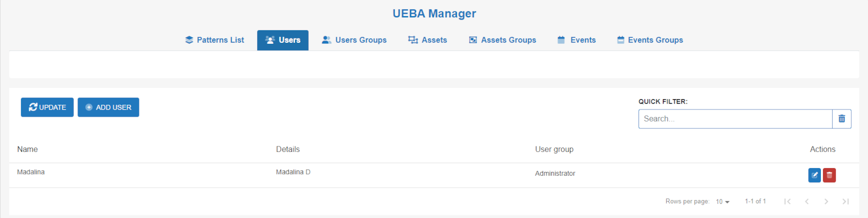Edit the Madalina user with the pencil icon
The width and height of the screenshot is (868, 218).
click(x=814, y=175)
